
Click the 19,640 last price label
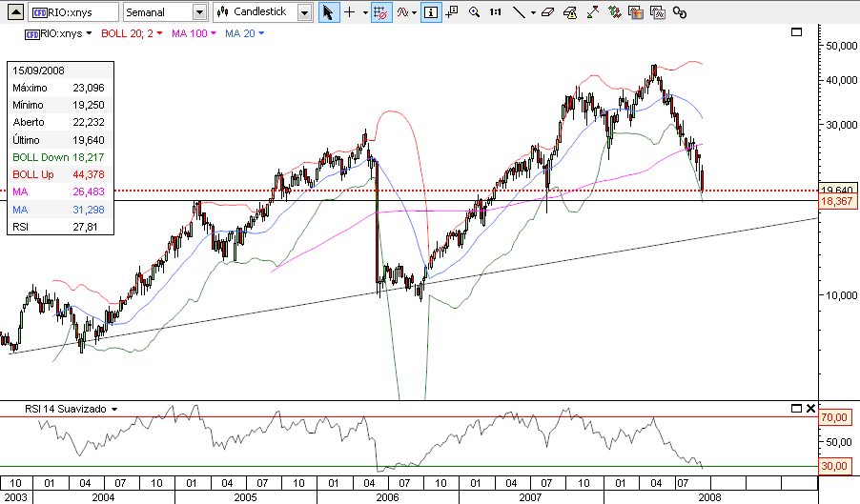(x=837, y=189)
